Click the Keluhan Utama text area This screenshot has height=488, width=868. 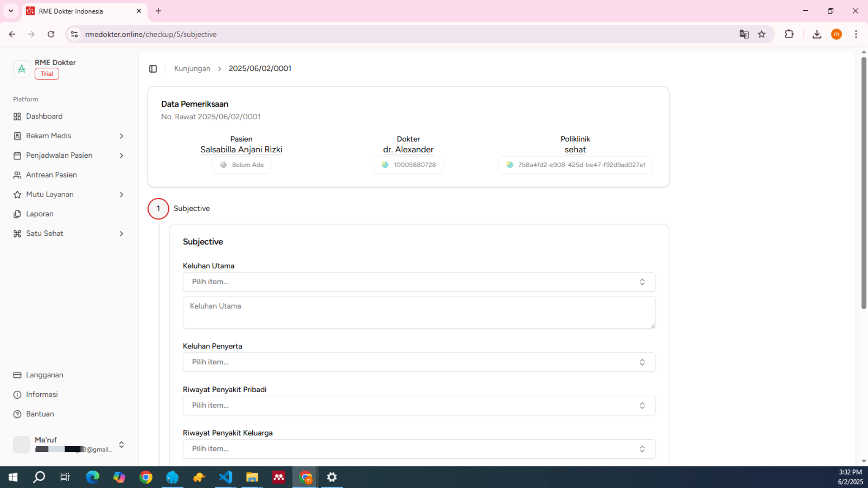tap(419, 312)
